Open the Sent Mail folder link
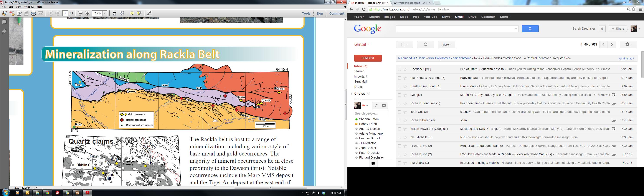This screenshot has height=196, width=644. (x=360, y=81)
